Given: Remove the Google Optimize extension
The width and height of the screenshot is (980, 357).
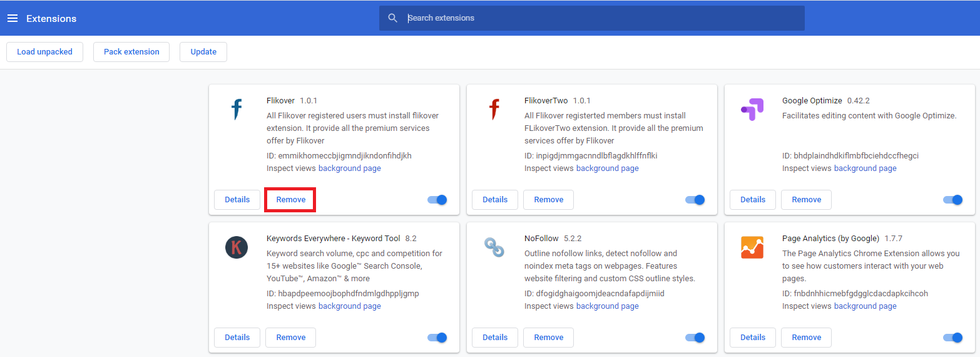Looking at the screenshot, I should pyautogui.click(x=807, y=200).
